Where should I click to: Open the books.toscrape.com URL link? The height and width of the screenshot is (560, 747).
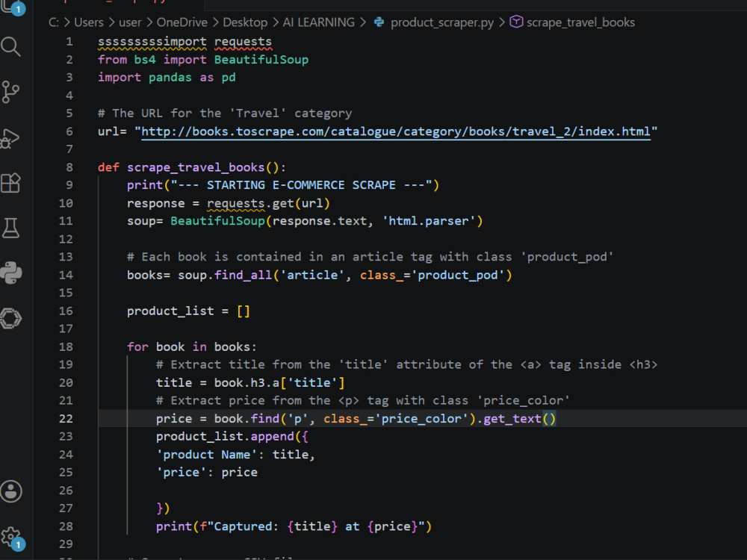pos(396,131)
